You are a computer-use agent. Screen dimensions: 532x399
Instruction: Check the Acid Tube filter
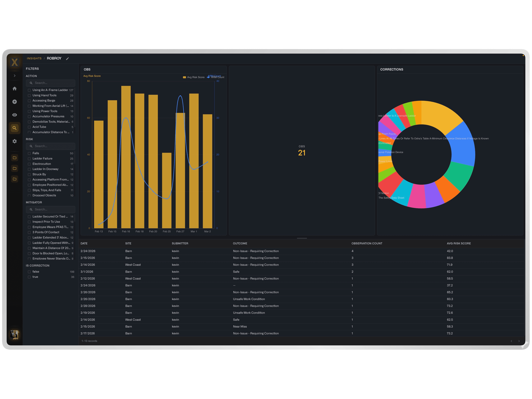click(x=29, y=127)
